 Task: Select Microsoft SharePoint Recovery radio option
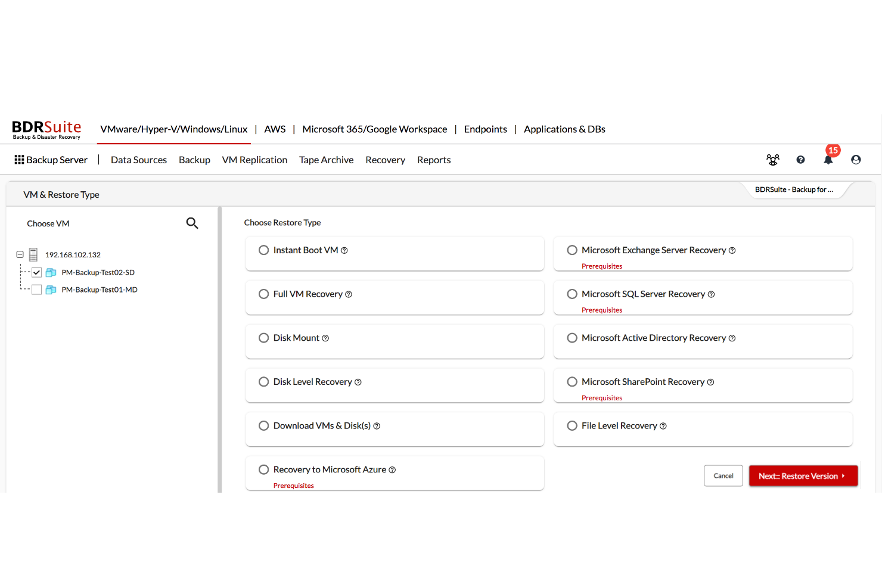(572, 382)
